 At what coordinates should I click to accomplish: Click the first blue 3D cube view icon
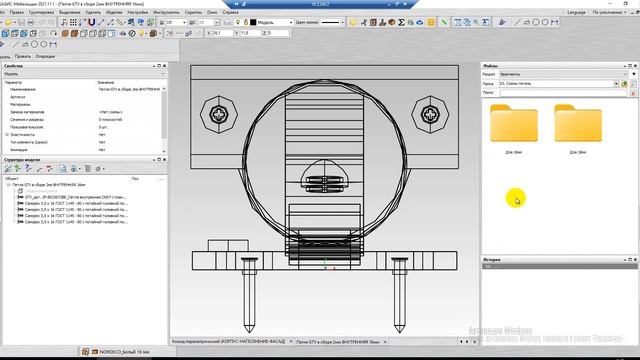pos(5,33)
